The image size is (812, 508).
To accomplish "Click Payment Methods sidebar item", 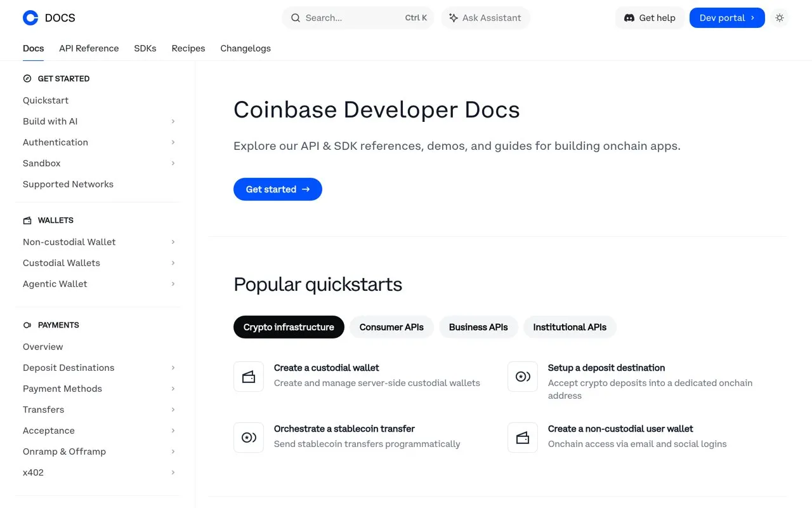I will click(98, 389).
